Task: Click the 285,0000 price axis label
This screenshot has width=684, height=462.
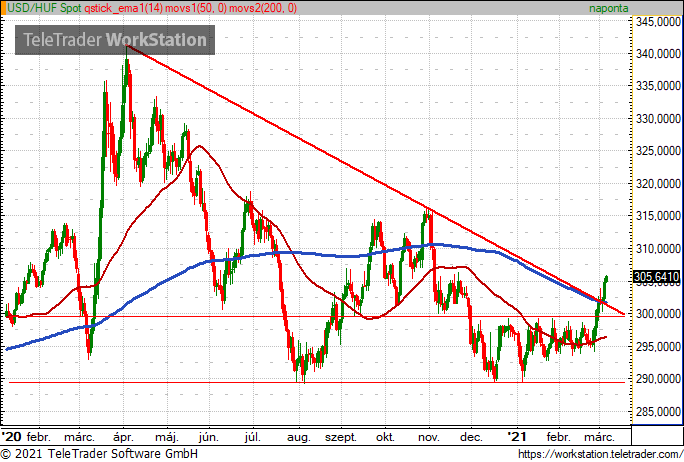Action: pos(658,411)
